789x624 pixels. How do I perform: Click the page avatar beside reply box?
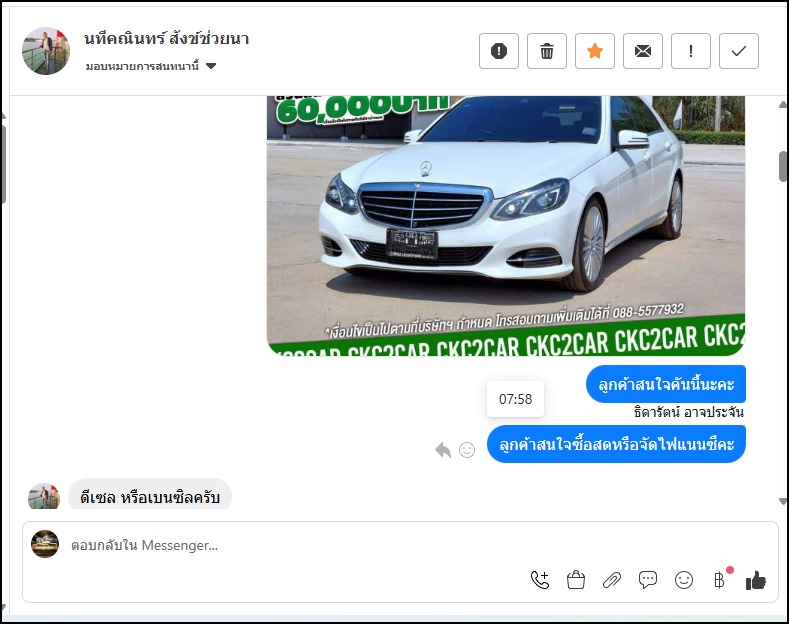(x=45, y=544)
